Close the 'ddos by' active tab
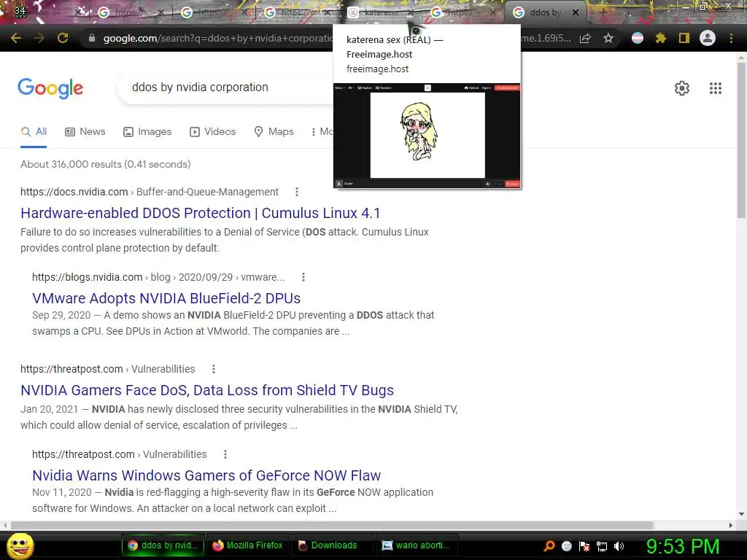The height and width of the screenshot is (560, 747). tap(576, 13)
